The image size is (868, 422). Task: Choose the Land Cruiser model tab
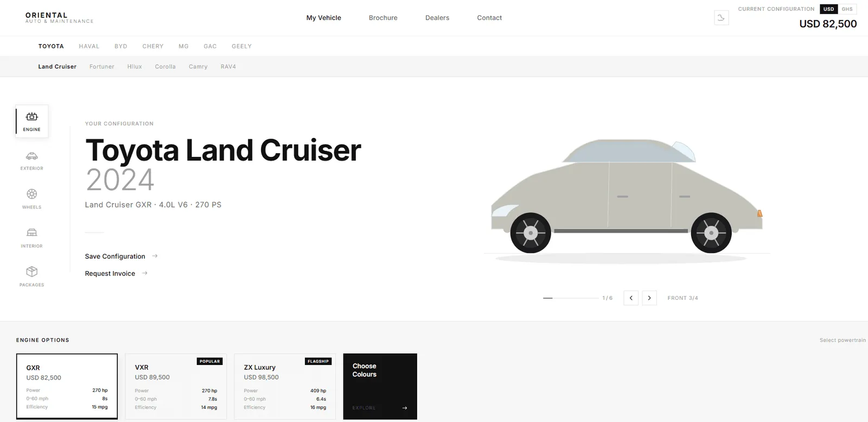click(57, 67)
